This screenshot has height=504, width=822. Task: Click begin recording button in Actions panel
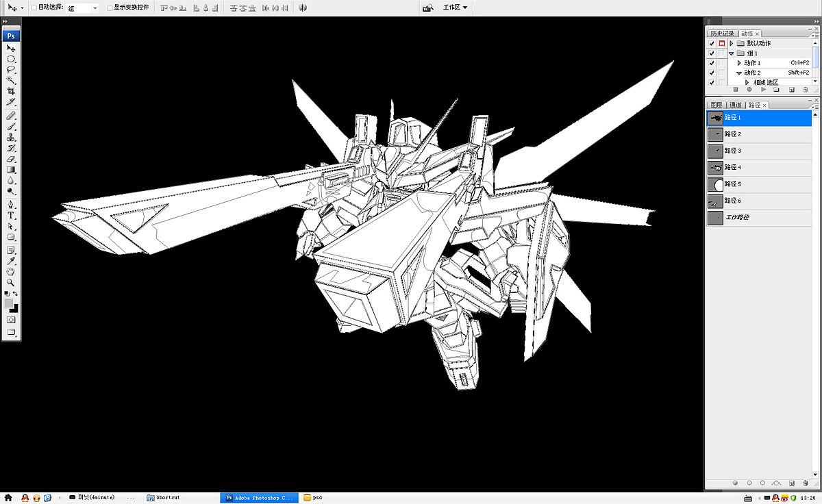(749, 89)
